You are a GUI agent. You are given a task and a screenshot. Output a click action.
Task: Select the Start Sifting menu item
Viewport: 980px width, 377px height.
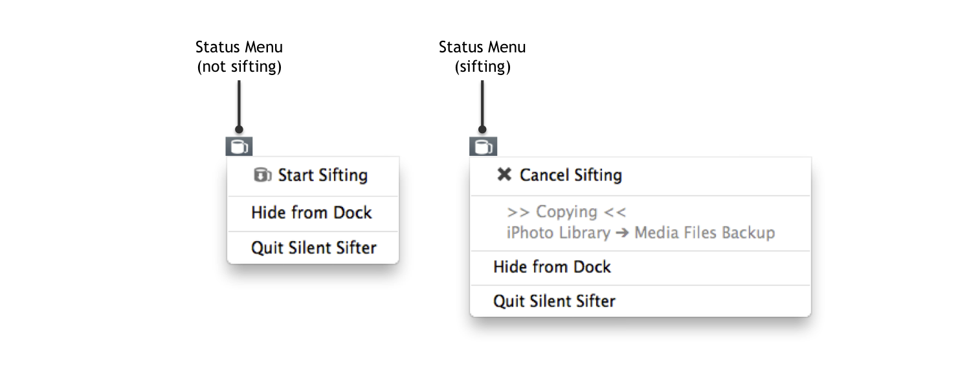coord(313,176)
